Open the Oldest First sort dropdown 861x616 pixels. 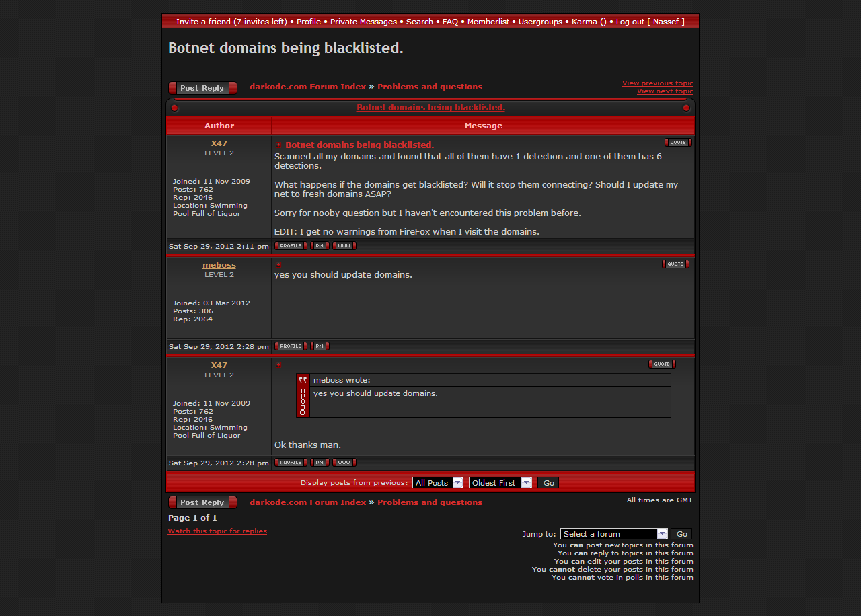pos(500,483)
